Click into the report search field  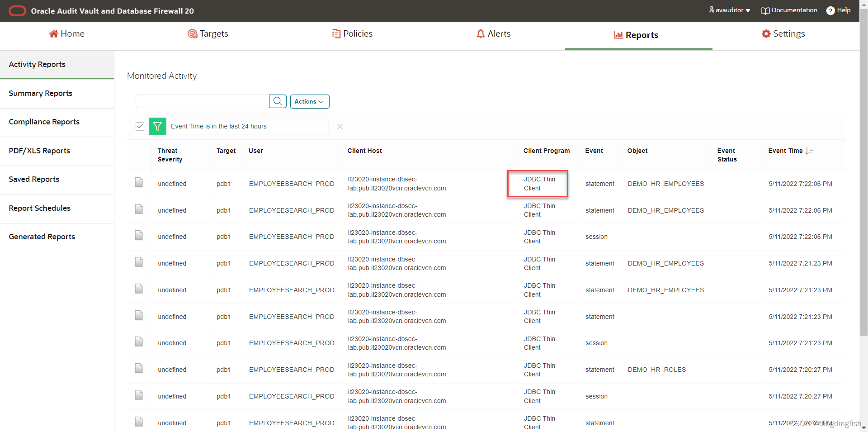tap(202, 101)
